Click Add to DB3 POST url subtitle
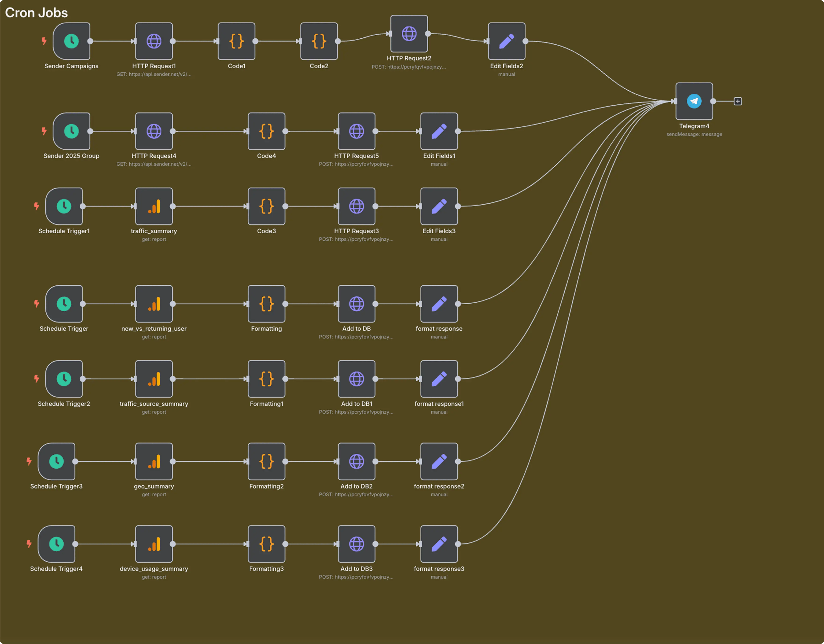The image size is (824, 644). pos(357,577)
